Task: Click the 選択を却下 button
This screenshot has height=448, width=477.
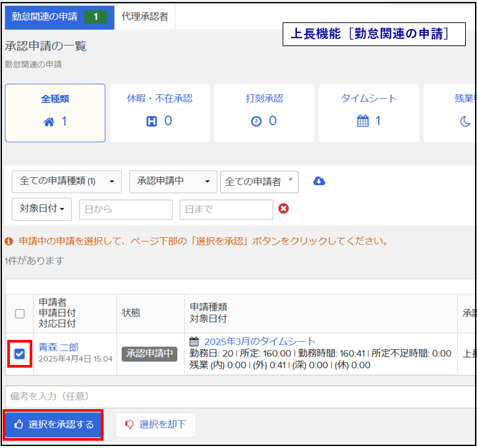Action: pos(155,424)
